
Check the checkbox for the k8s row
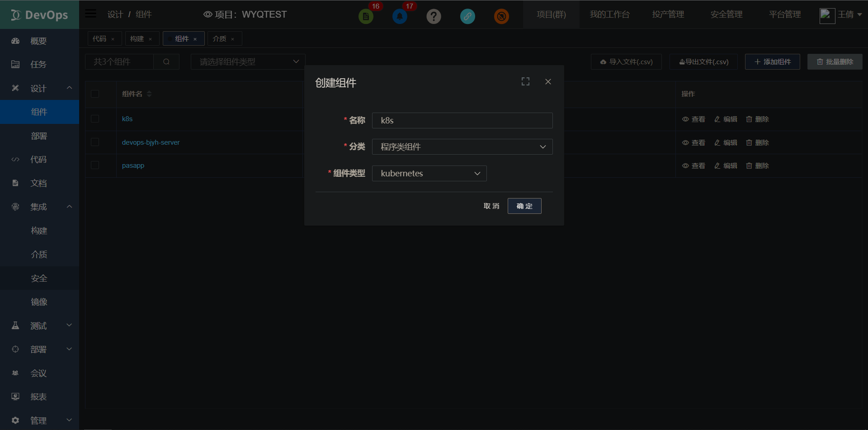pyautogui.click(x=95, y=119)
